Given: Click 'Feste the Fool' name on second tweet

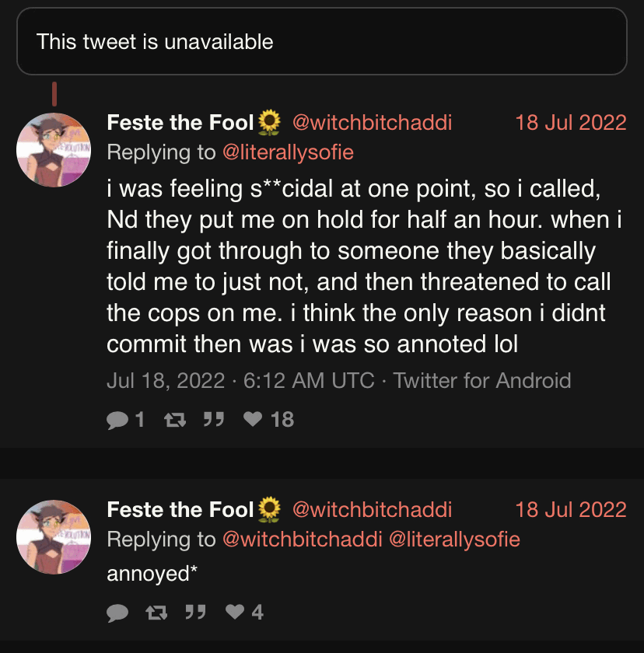Looking at the screenshot, I should click(180, 510).
